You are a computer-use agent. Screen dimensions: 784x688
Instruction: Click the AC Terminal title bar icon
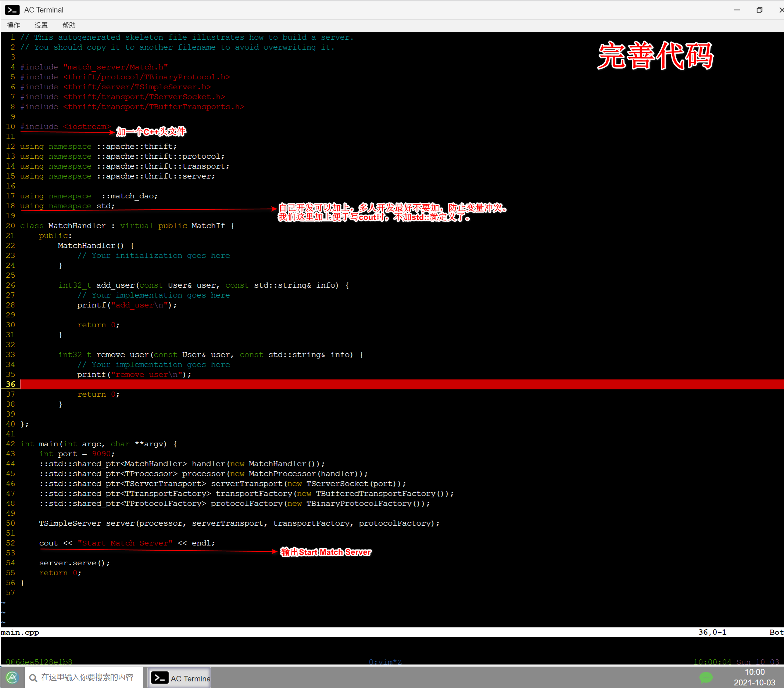point(12,10)
